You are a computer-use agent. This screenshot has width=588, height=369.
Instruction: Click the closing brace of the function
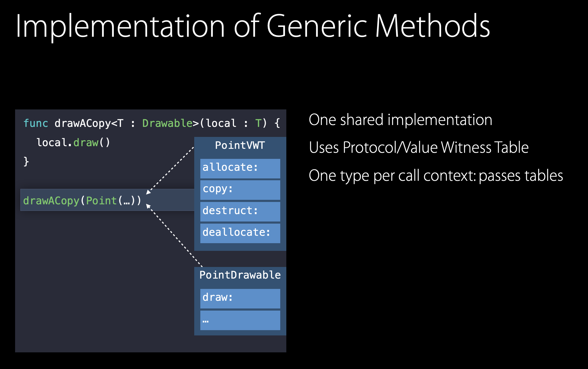click(x=26, y=161)
